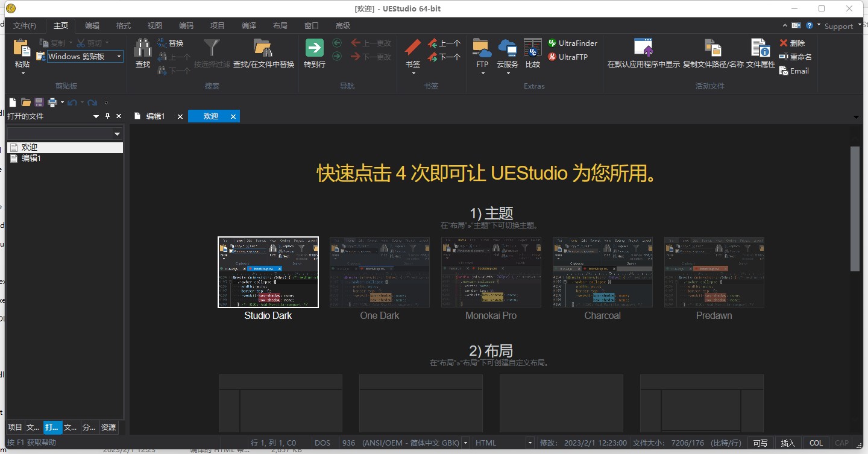This screenshot has height=454, width=868.
Task: Toggle COL column mode indicator
Action: click(x=816, y=443)
